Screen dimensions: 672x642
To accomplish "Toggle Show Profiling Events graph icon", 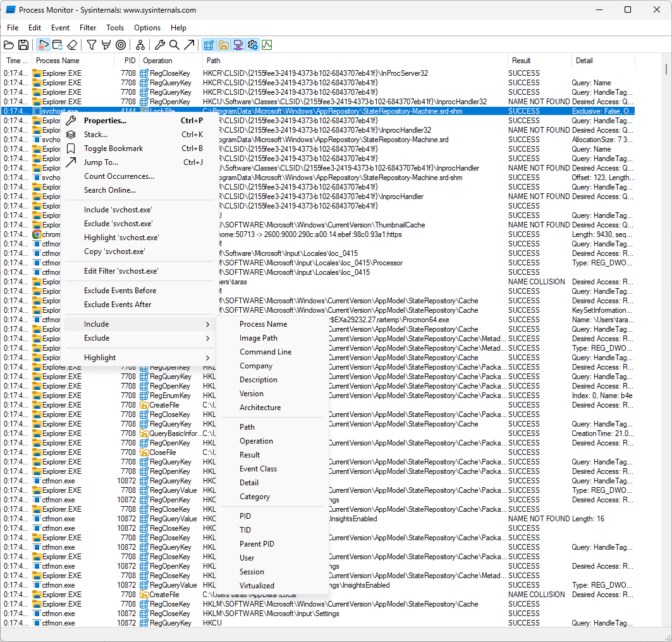I will pos(267,45).
